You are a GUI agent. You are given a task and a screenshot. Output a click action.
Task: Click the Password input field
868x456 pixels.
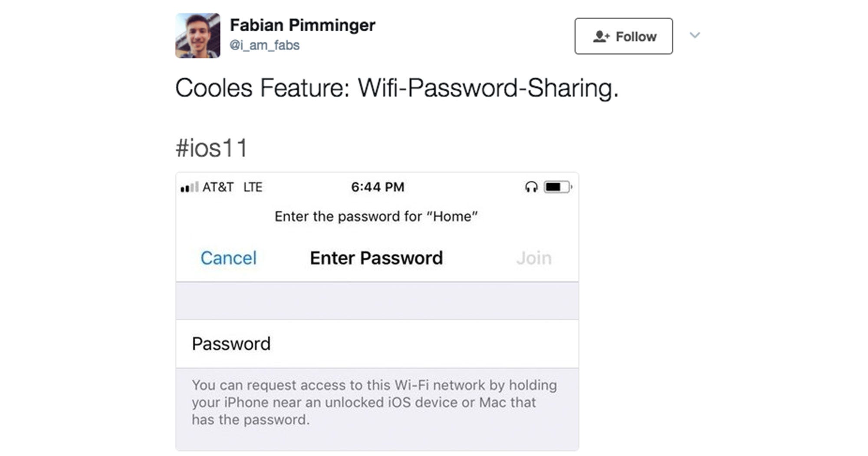coord(304,344)
